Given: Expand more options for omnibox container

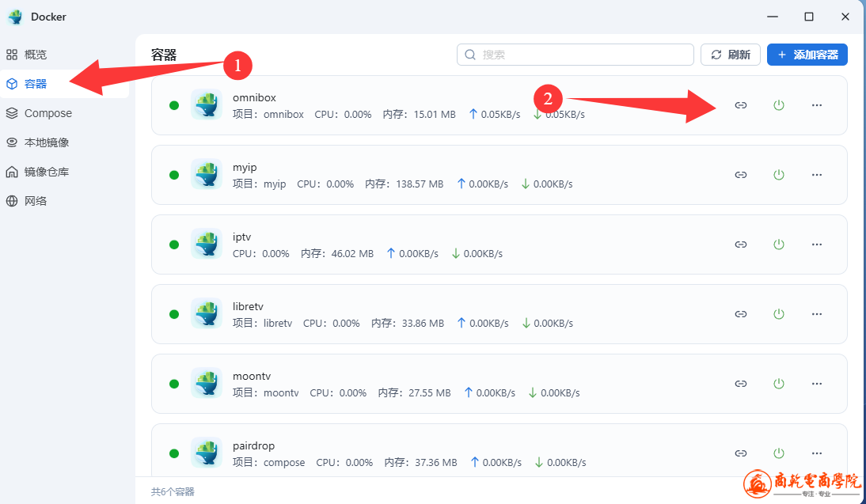Looking at the screenshot, I should pyautogui.click(x=817, y=105).
